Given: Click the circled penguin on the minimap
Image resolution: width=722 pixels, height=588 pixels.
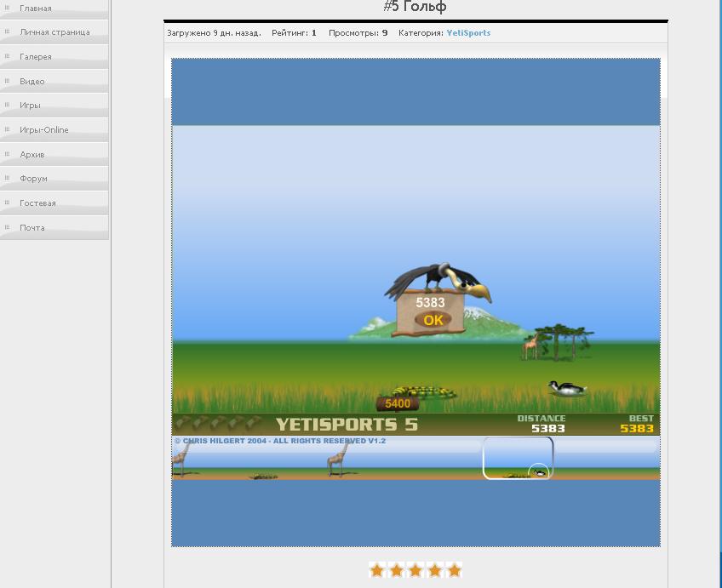Looking at the screenshot, I should [x=539, y=472].
